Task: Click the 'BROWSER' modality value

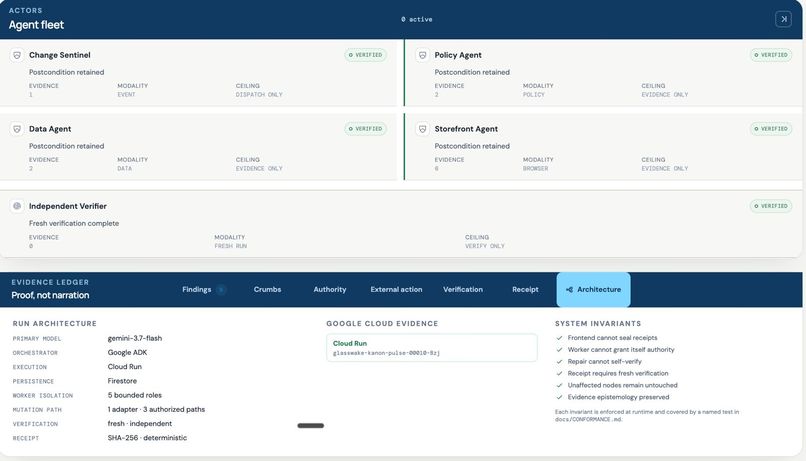Action: coord(536,169)
